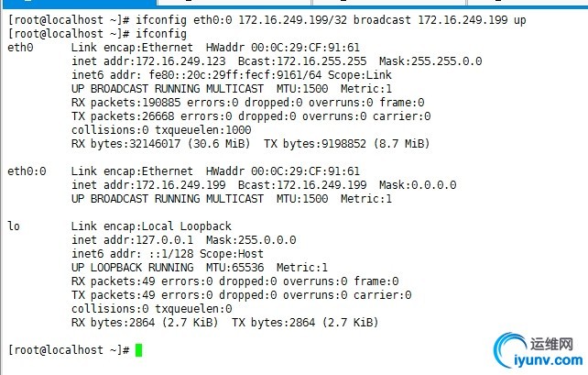Click the Mask:0.0.0.0 text for eth0:0
588x375 pixels.
click(418, 184)
